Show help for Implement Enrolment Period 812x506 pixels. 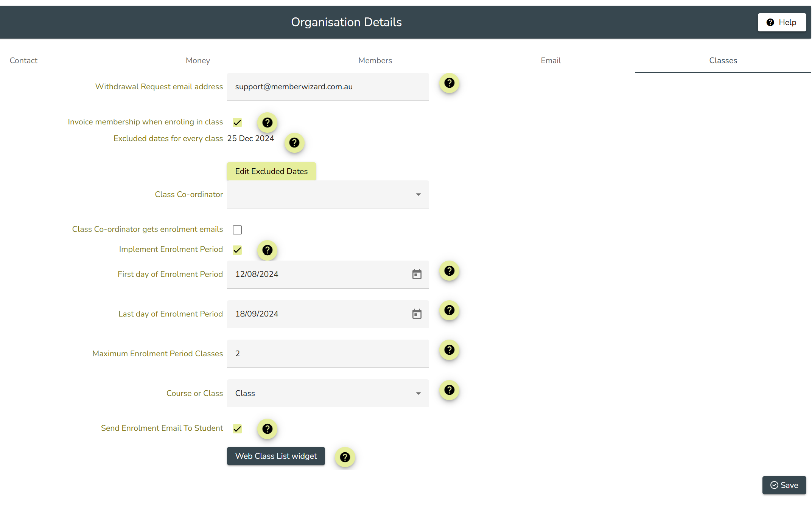click(x=267, y=250)
